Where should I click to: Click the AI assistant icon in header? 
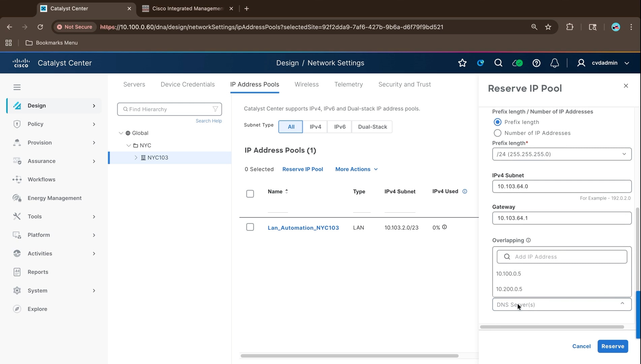click(x=480, y=63)
